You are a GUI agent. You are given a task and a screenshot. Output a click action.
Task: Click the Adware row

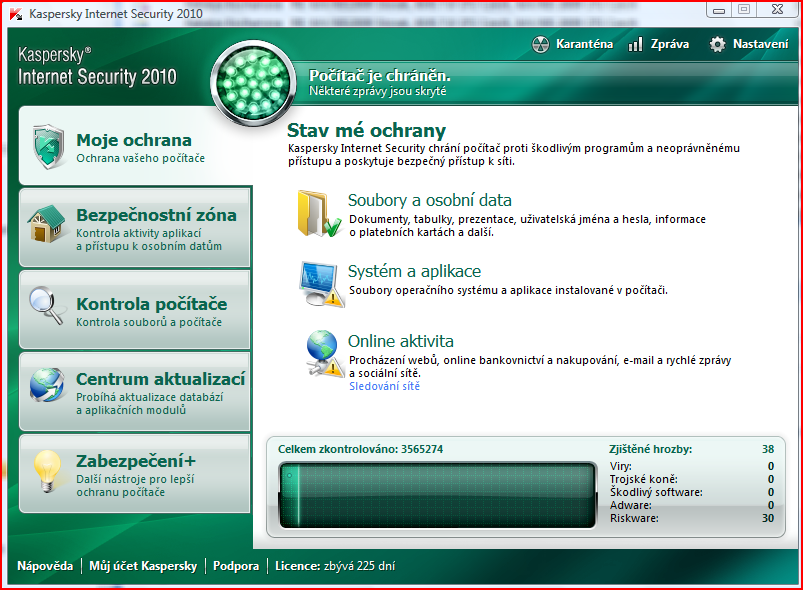coord(691,505)
